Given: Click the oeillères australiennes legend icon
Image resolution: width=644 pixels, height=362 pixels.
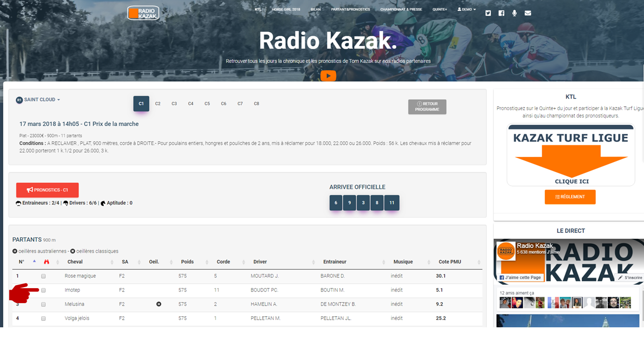Looking at the screenshot, I should (x=15, y=251).
